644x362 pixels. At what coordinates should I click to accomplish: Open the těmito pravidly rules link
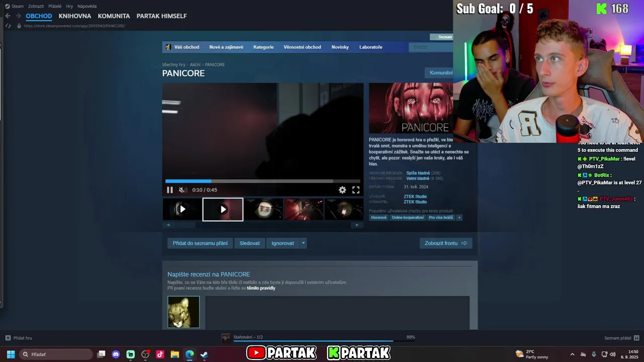pos(261,288)
